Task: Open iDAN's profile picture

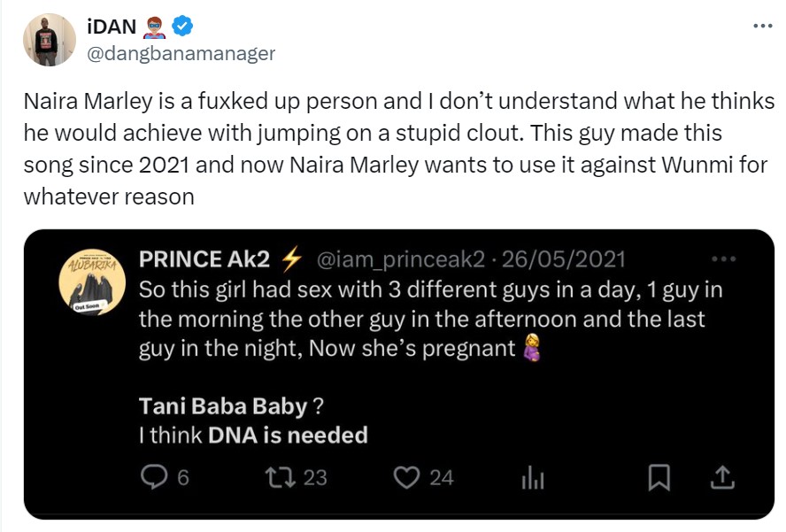Action: click(x=49, y=39)
